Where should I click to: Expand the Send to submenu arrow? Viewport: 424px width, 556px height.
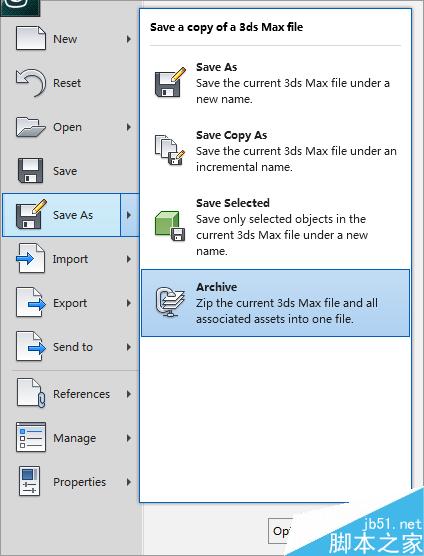click(129, 347)
